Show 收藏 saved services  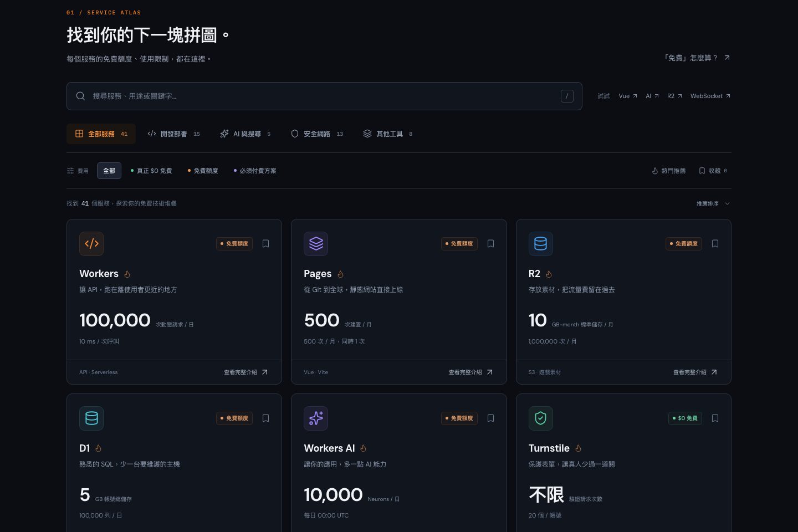pyautogui.click(x=713, y=171)
